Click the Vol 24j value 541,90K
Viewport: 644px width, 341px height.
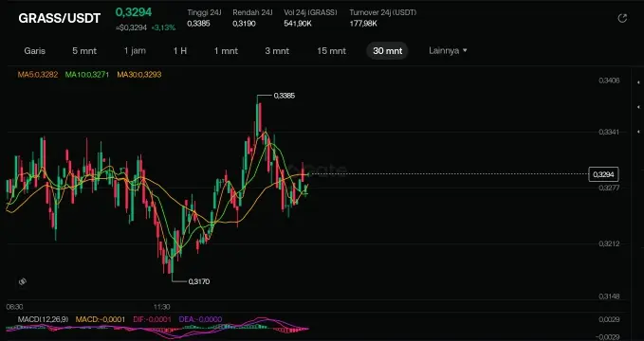(x=298, y=24)
